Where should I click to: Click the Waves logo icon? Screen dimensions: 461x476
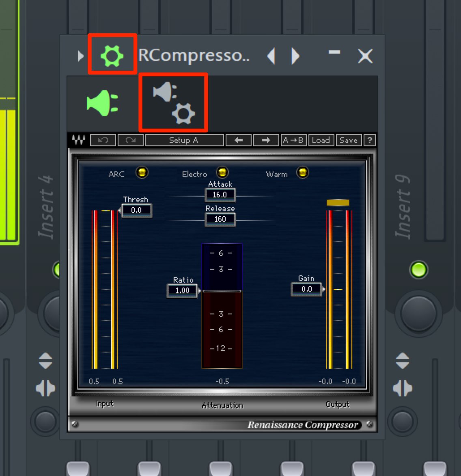(79, 140)
